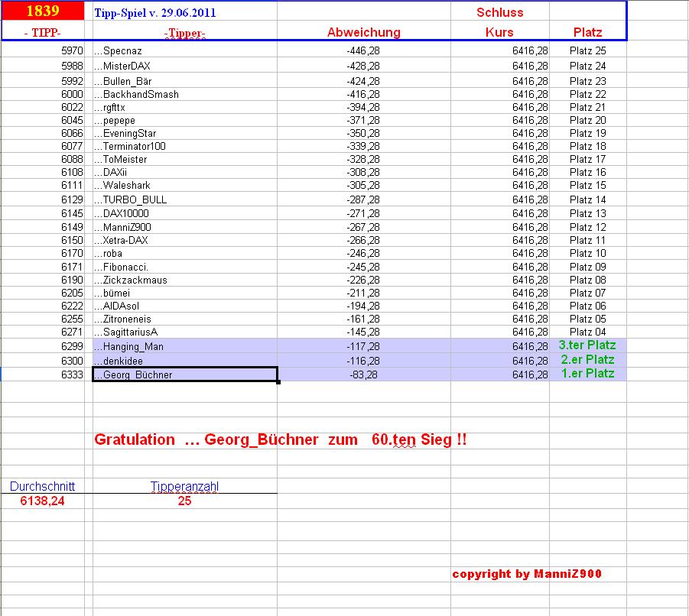Select the ...MisterDAX name cell
Screen dimensions: 689x616
[x=184, y=66]
